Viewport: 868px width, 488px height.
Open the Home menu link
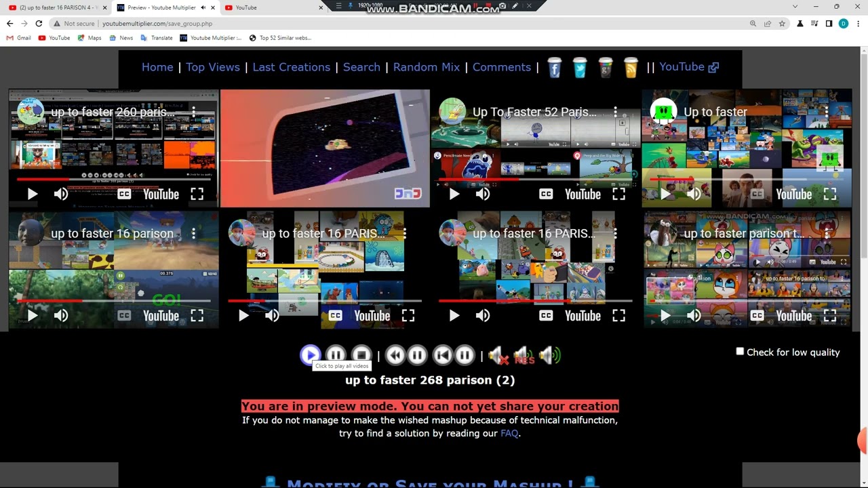point(157,67)
